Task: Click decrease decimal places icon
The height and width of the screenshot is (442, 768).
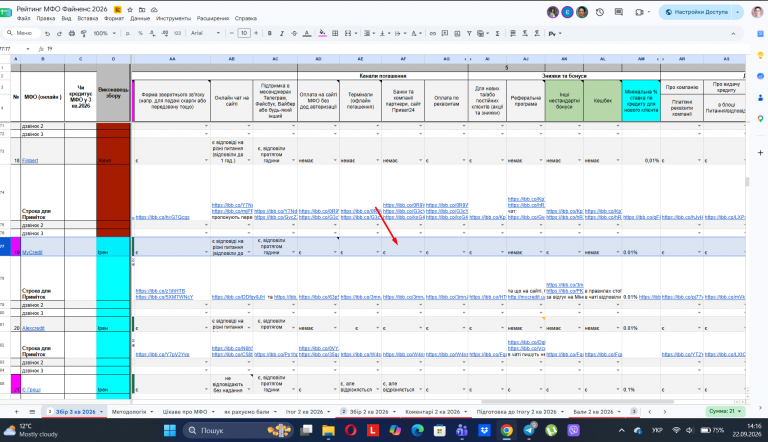Action: click(x=152, y=33)
